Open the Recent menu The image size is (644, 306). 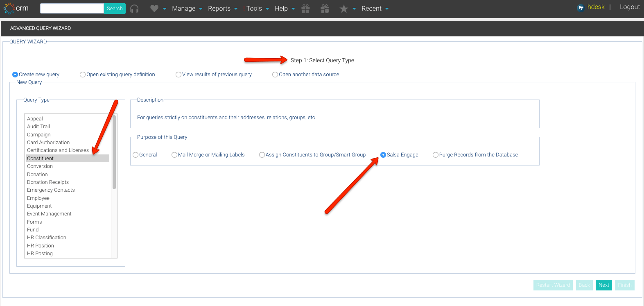coord(371,9)
